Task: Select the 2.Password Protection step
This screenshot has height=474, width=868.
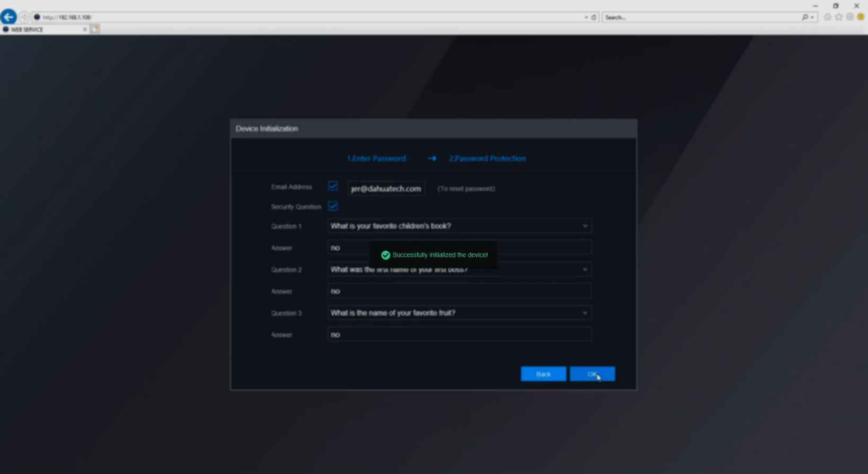Action: tap(488, 159)
